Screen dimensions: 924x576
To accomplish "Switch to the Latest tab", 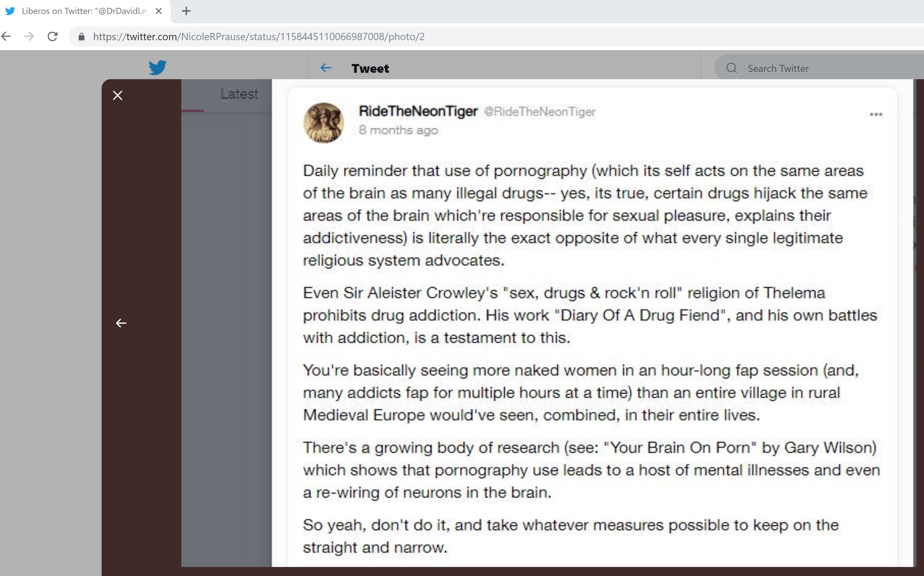I will point(239,94).
